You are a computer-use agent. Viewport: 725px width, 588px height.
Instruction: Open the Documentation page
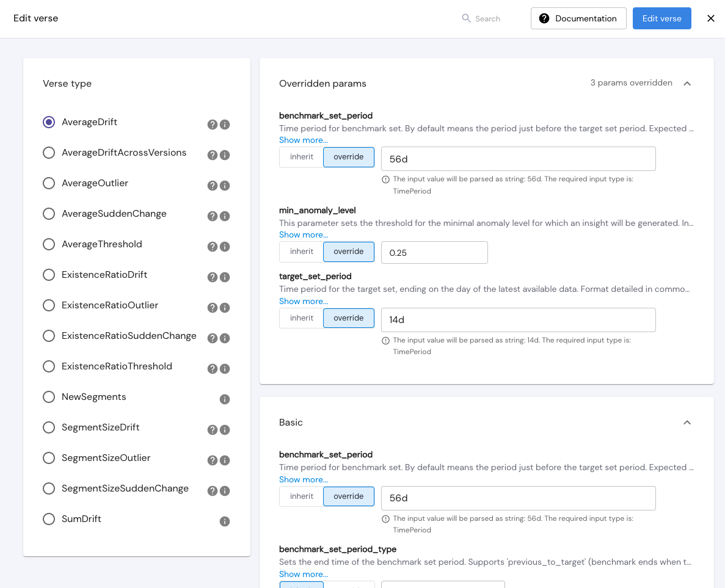pyautogui.click(x=578, y=18)
